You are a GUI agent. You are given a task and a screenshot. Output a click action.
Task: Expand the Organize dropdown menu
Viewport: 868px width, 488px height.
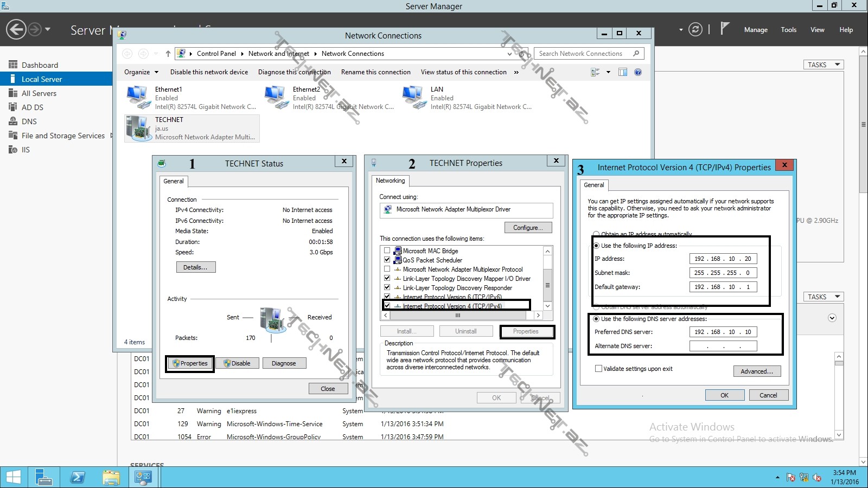click(x=141, y=72)
